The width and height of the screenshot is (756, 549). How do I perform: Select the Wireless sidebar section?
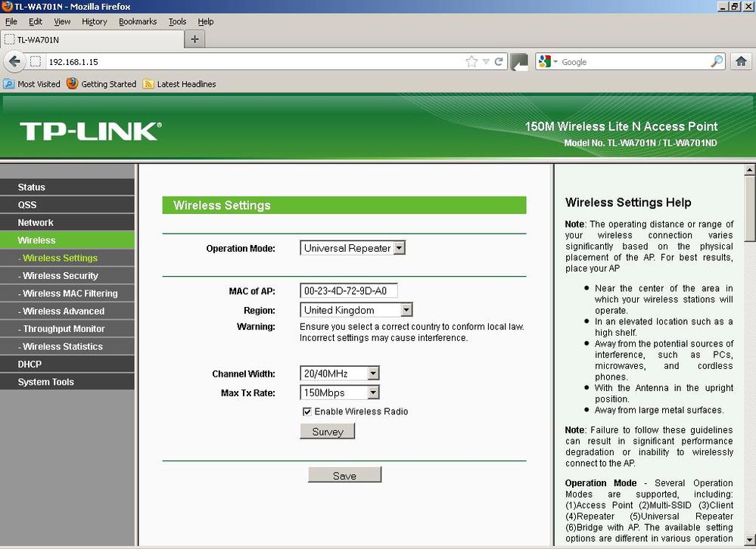tap(67, 240)
